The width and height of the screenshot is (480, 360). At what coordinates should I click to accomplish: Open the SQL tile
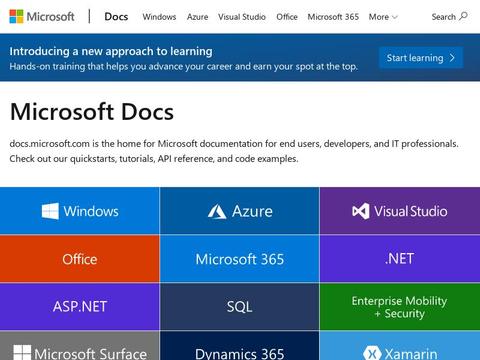240,306
